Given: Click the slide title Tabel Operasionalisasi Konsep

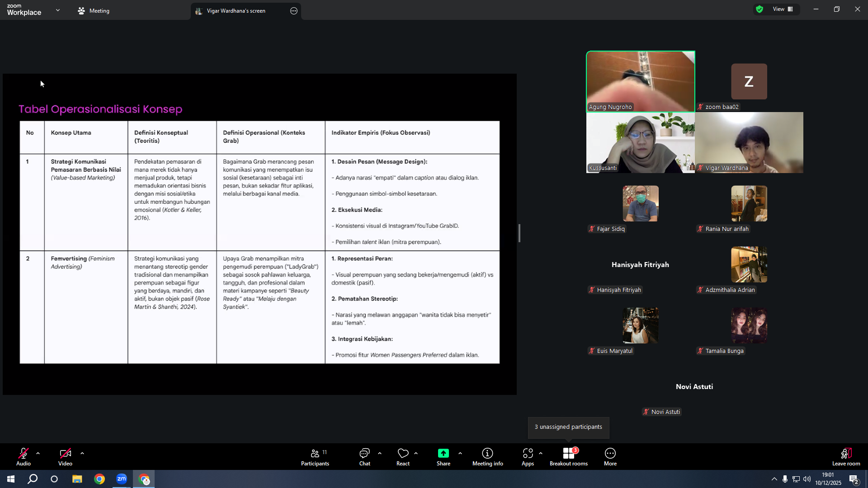Looking at the screenshot, I should coord(100,109).
